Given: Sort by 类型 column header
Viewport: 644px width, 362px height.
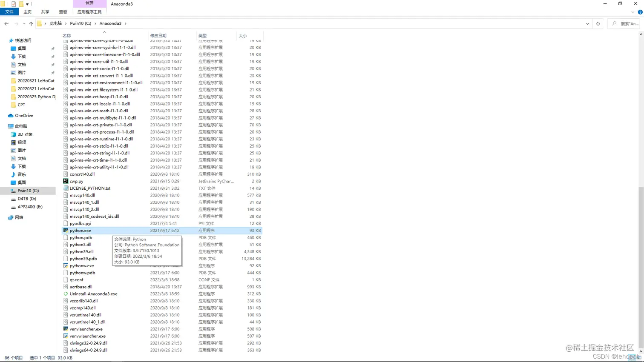Looking at the screenshot, I should (x=216, y=35).
